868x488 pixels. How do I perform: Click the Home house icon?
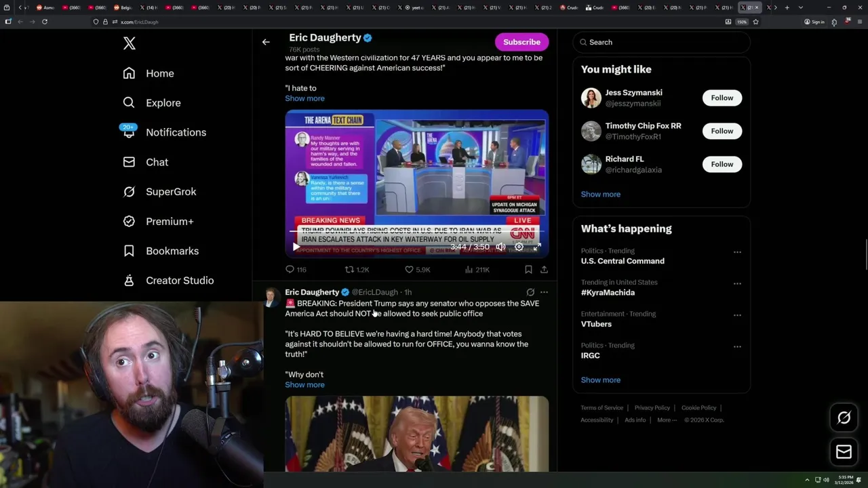pos(129,73)
